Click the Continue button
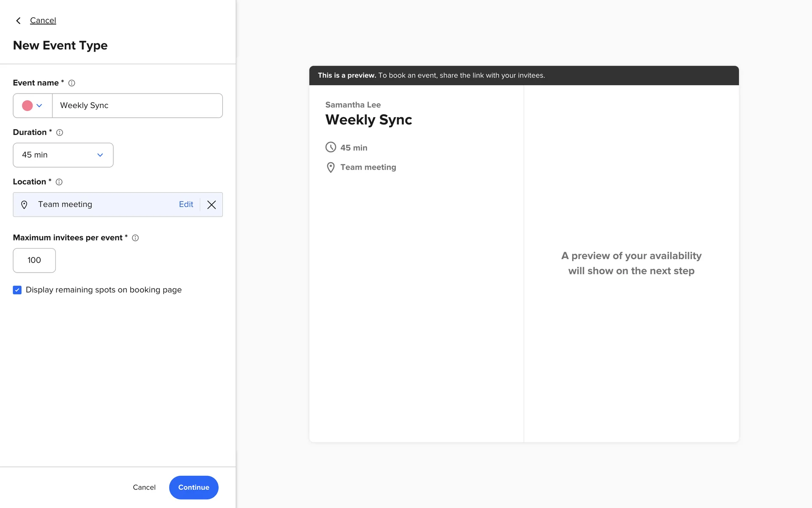The width and height of the screenshot is (812, 508). click(194, 487)
